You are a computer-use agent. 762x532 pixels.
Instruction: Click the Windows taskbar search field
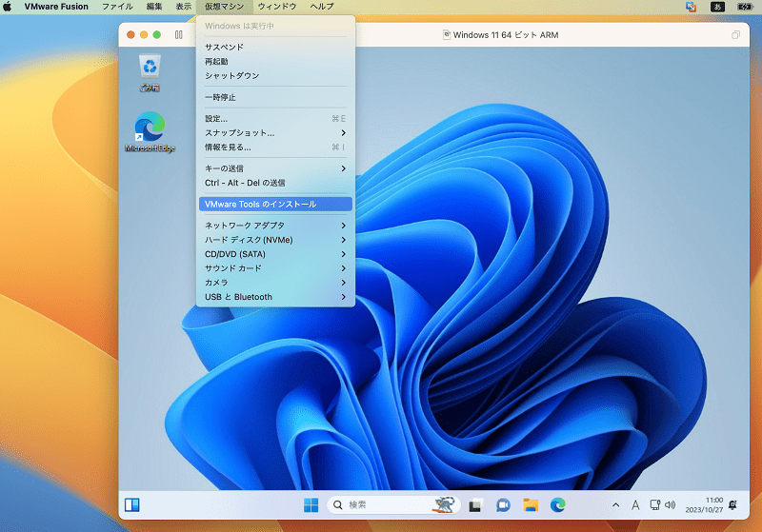(392, 504)
